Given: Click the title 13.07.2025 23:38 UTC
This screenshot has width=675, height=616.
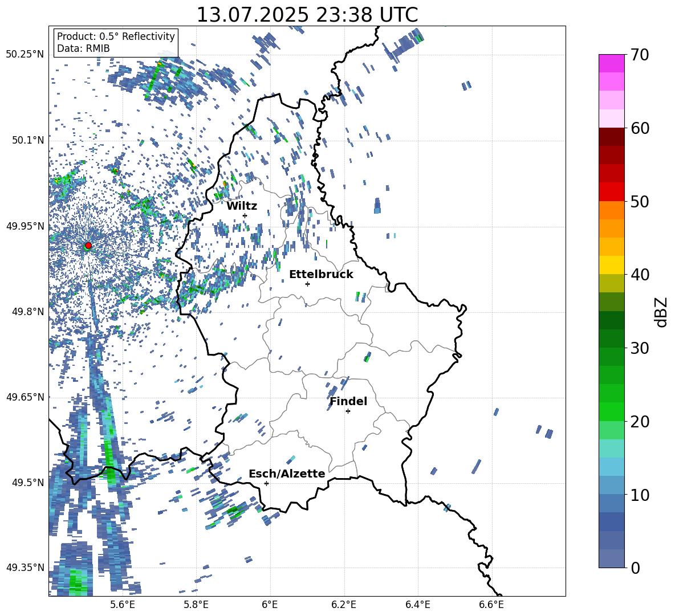Looking at the screenshot, I should pyautogui.click(x=307, y=15).
